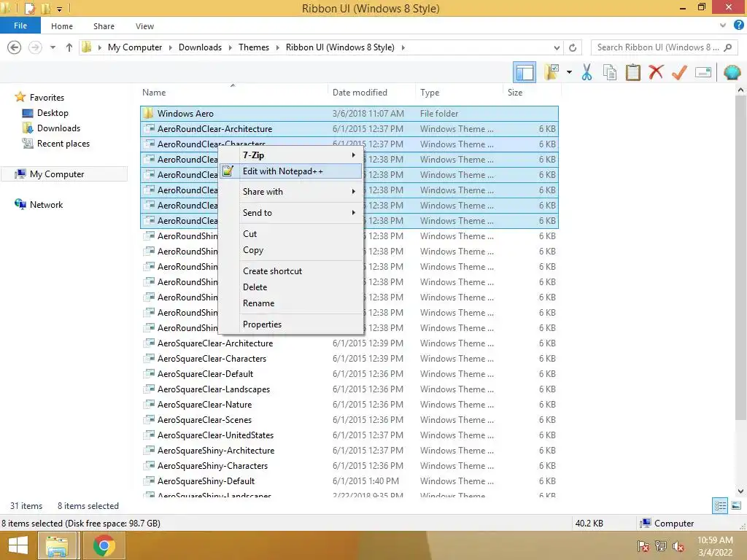This screenshot has height=560, width=747.
Task: Click the Cut scissors toolbar icon
Action: click(587, 72)
